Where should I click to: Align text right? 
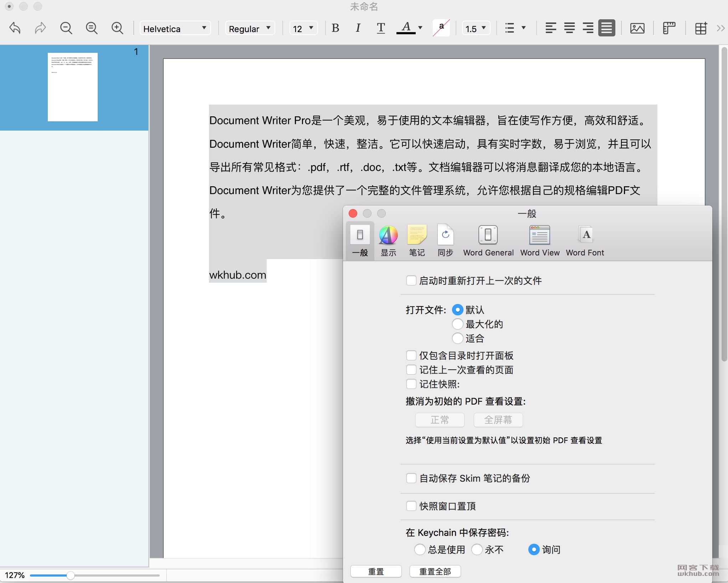pyautogui.click(x=588, y=28)
